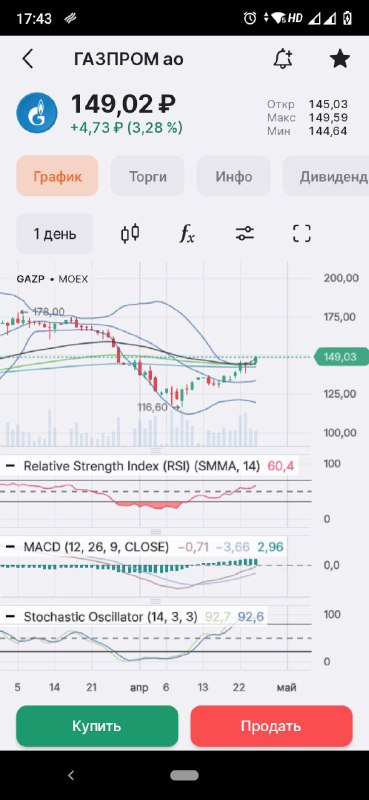Open indicators with the fx icon
Screen dimensions: 369x800
click(x=187, y=234)
